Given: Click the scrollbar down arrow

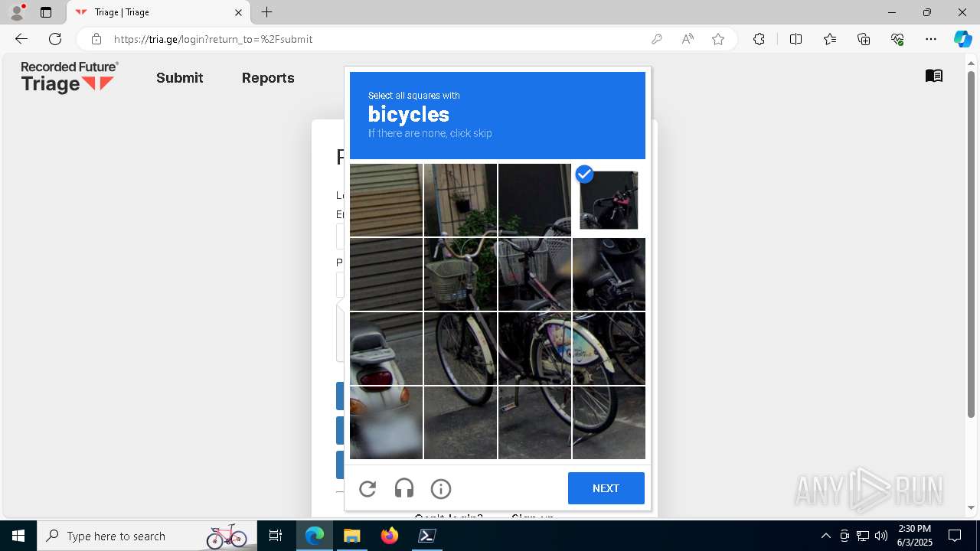Looking at the screenshot, I should [971, 507].
